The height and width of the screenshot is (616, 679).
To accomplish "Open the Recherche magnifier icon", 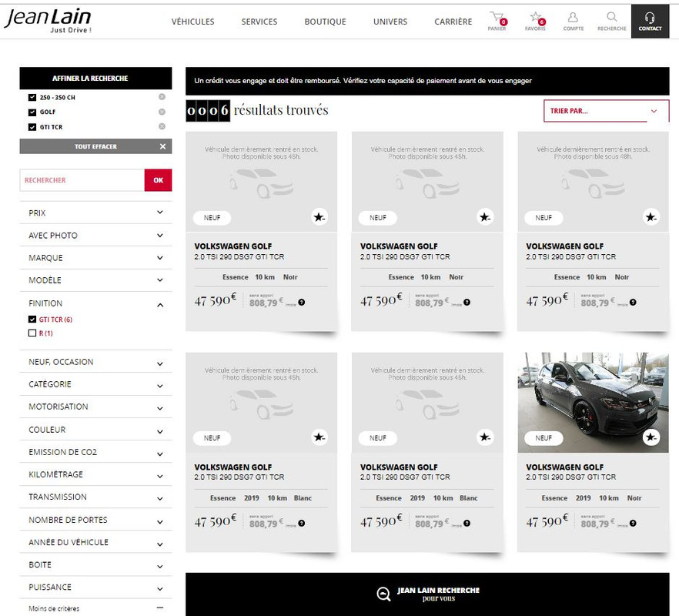I will [612, 22].
